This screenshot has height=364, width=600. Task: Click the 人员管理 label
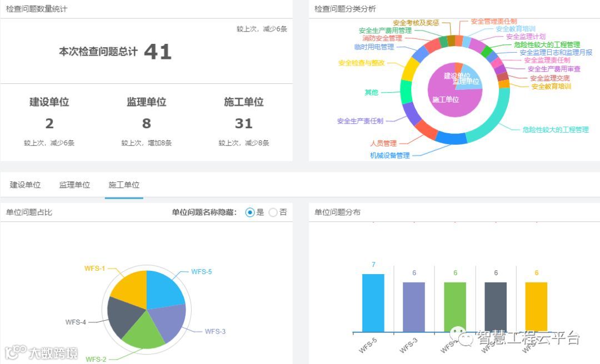click(383, 143)
